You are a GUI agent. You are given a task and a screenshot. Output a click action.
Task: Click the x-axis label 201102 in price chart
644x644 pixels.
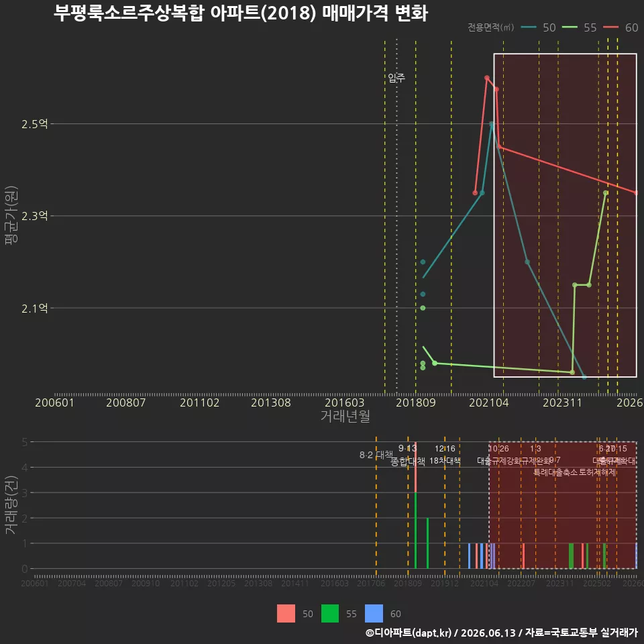tap(200, 402)
